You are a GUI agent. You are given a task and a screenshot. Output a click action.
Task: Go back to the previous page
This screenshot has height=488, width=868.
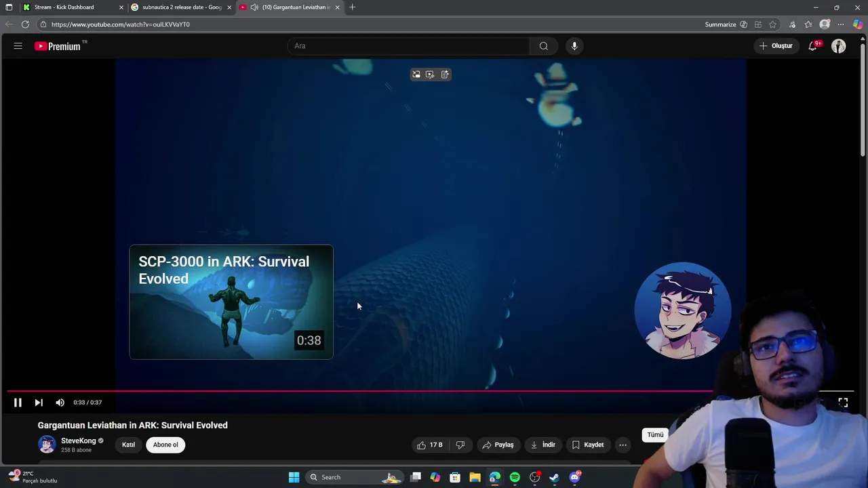9,24
